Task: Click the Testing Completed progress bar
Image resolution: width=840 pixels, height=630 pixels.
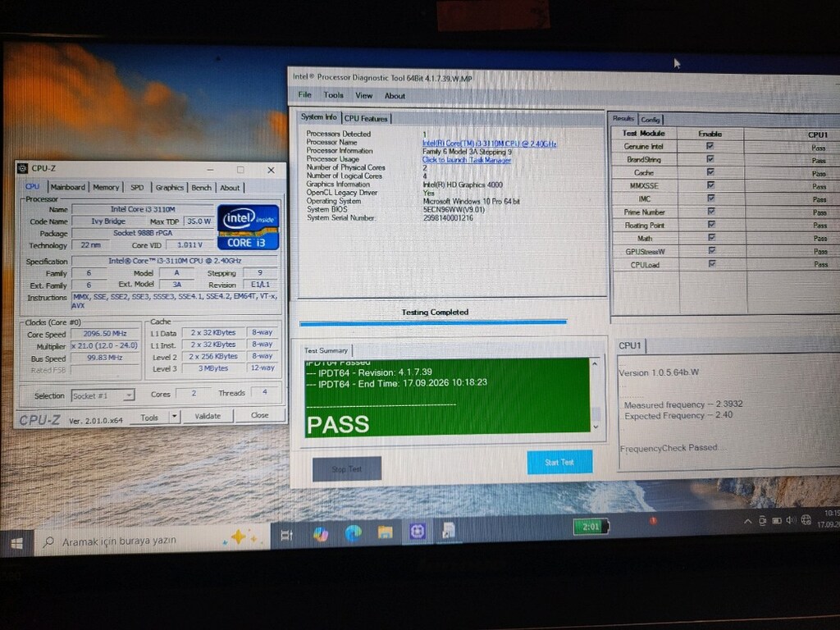Action: click(x=433, y=323)
